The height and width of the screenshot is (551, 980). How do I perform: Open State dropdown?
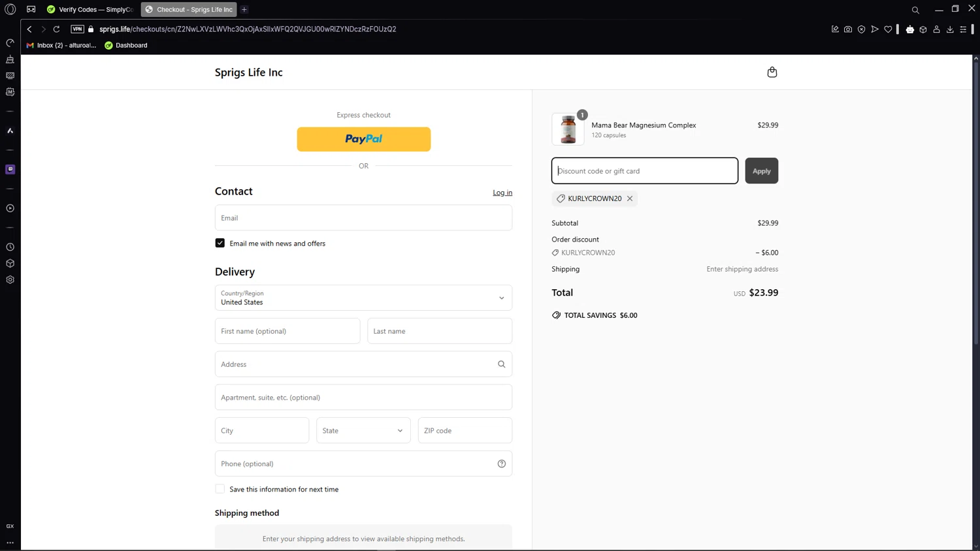pyautogui.click(x=363, y=430)
